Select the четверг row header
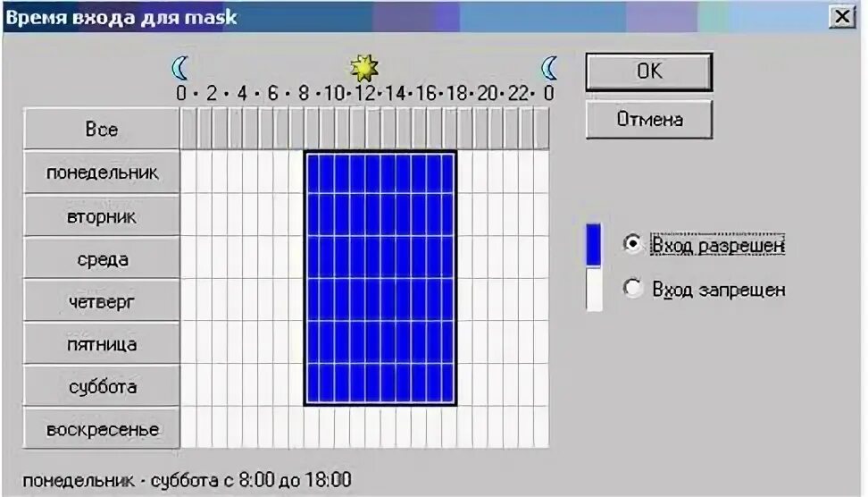868x497 pixels. 101,301
